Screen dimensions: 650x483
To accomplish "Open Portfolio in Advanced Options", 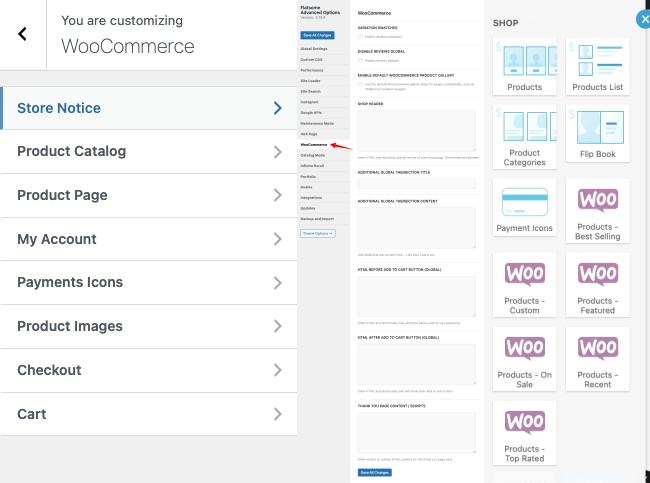I will [324, 177].
